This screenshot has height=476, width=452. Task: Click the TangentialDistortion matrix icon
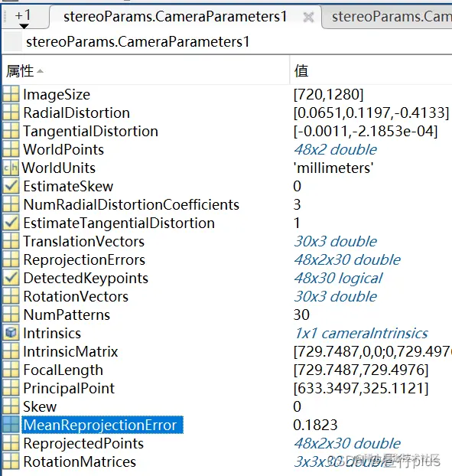tap(11, 131)
